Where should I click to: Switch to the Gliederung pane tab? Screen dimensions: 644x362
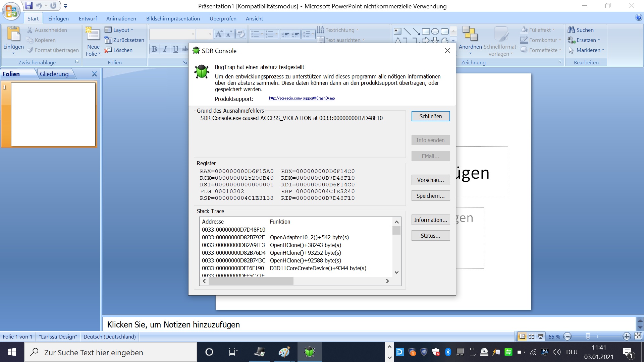(x=54, y=74)
